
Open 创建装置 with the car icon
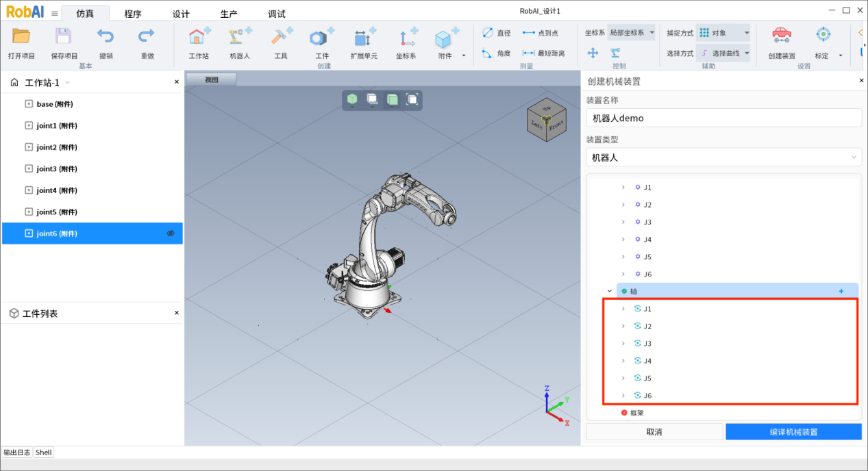(782, 35)
